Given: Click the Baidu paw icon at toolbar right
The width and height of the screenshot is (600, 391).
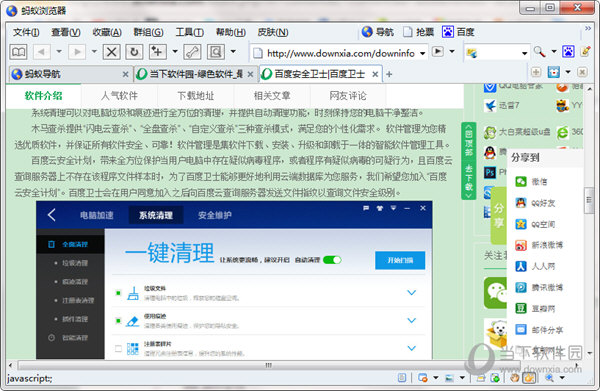Looking at the screenshot, I should tap(568, 51).
